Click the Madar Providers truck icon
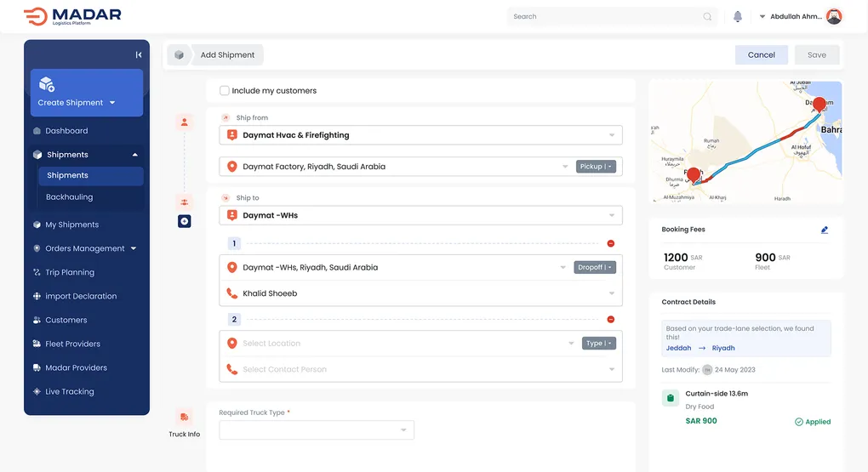 point(37,367)
